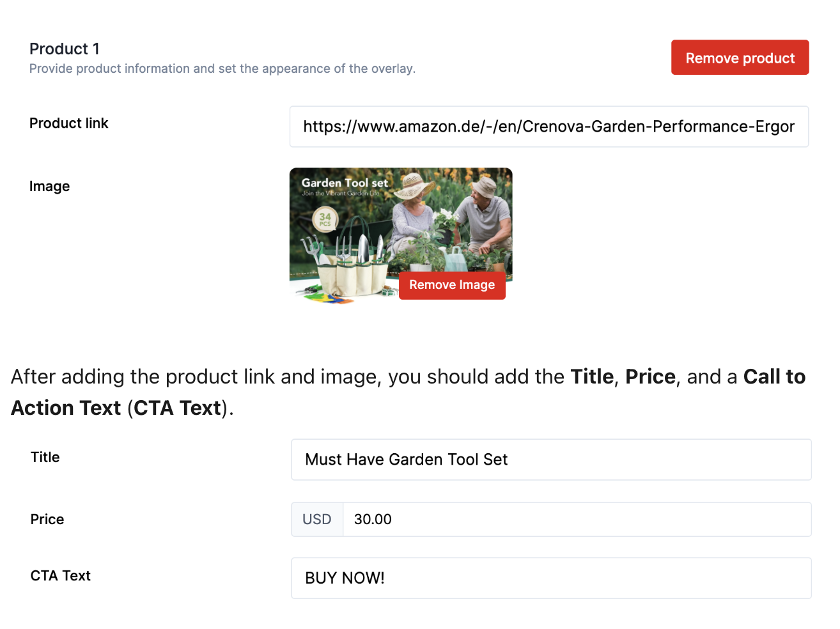
Task: Click the Product link label
Action: pos(69,123)
